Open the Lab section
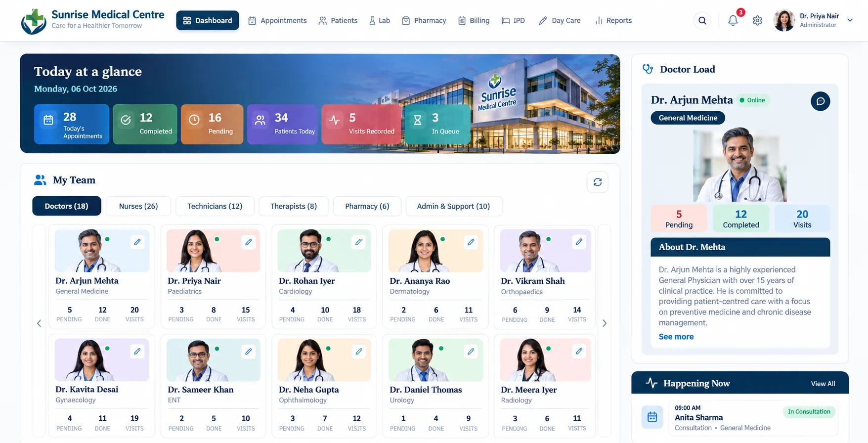The width and height of the screenshot is (868, 443). coord(379,21)
